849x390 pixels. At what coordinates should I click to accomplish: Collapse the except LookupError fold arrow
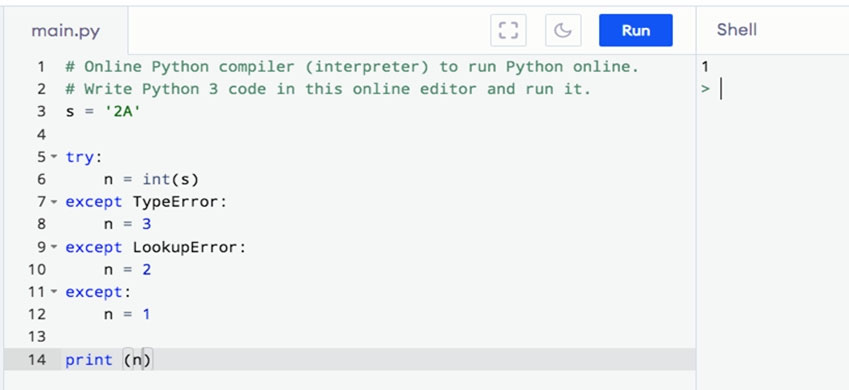point(54,247)
